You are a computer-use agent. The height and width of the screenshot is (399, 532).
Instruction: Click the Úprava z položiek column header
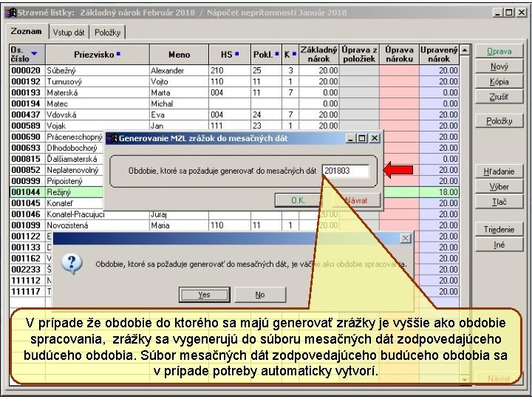[359, 54]
